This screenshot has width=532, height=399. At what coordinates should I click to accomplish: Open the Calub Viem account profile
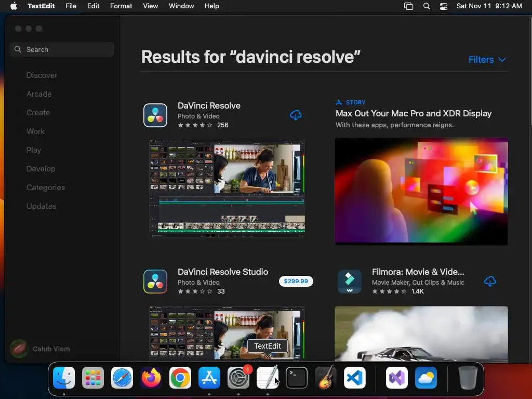[40, 349]
